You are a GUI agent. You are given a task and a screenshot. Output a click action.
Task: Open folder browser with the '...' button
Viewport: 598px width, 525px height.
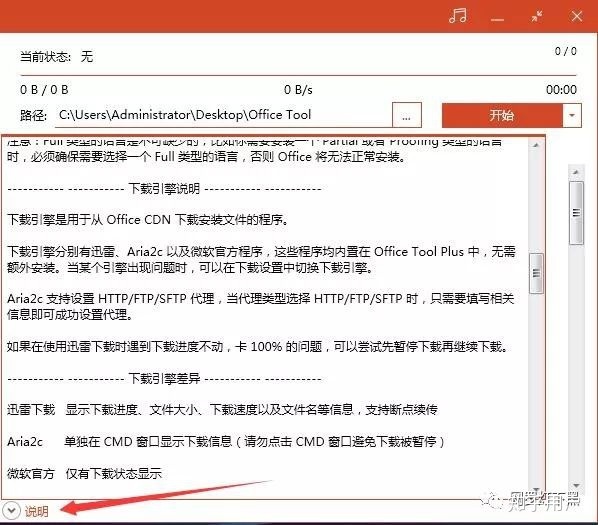click(407, 115)
